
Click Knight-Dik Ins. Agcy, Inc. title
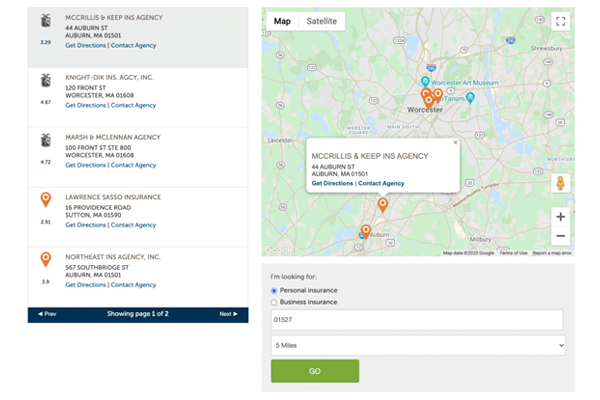tap(109, 77)
